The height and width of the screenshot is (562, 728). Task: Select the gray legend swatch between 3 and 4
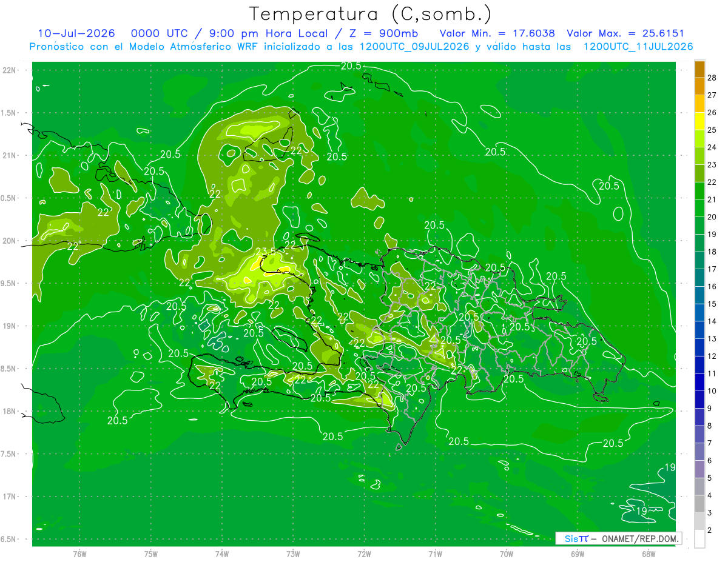(699, 504)
